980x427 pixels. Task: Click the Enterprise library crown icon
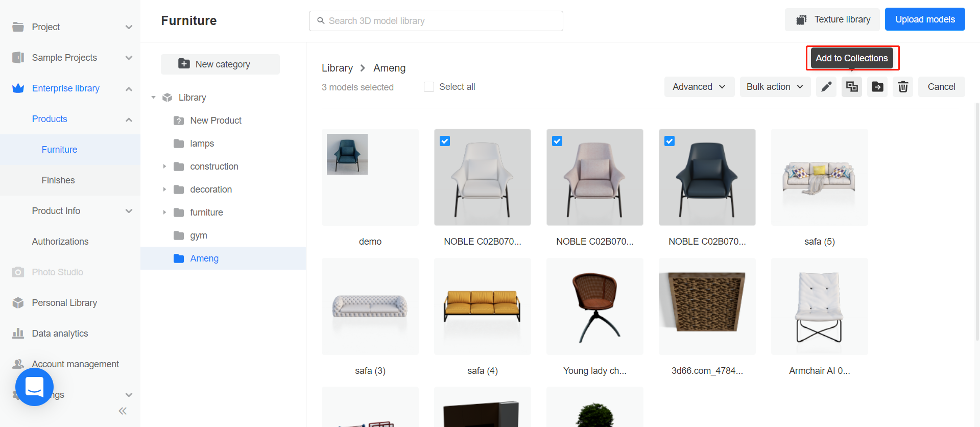18,88
